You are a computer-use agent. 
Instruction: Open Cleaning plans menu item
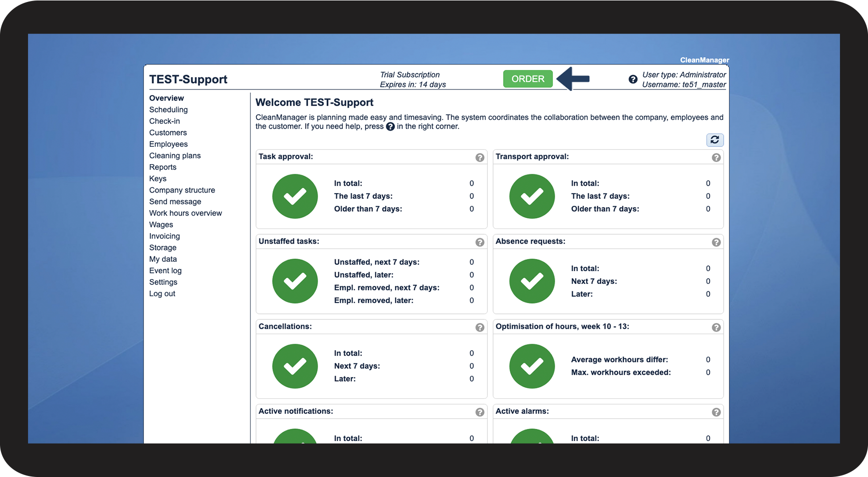(175, 156)
